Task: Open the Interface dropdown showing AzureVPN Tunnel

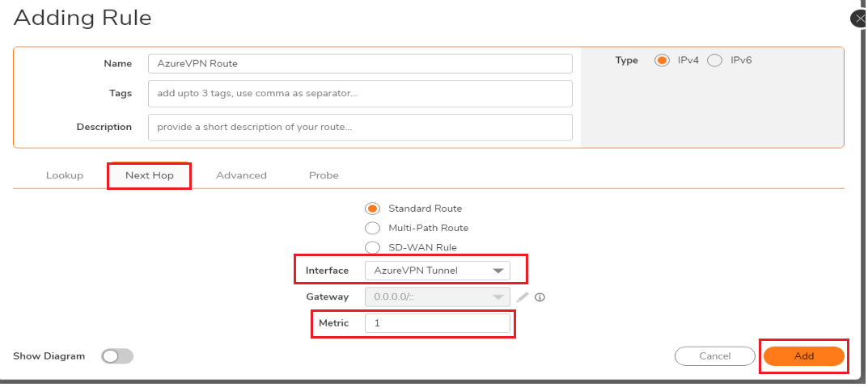Action: point(438,271)
